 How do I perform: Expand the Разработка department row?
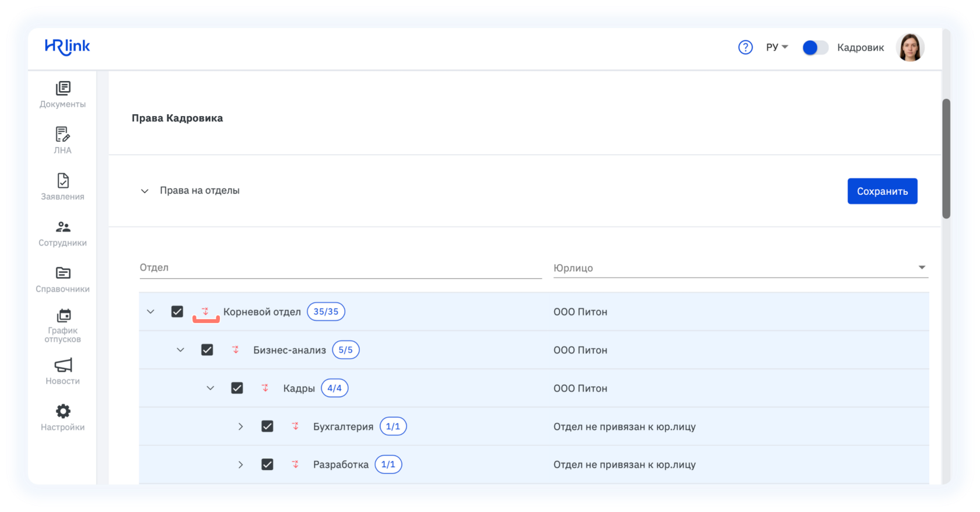coord(240,465)
